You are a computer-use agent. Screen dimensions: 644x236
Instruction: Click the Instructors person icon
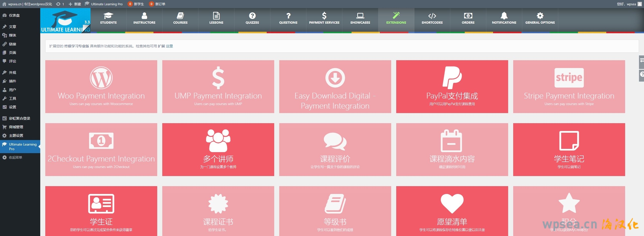click(144, 16)
